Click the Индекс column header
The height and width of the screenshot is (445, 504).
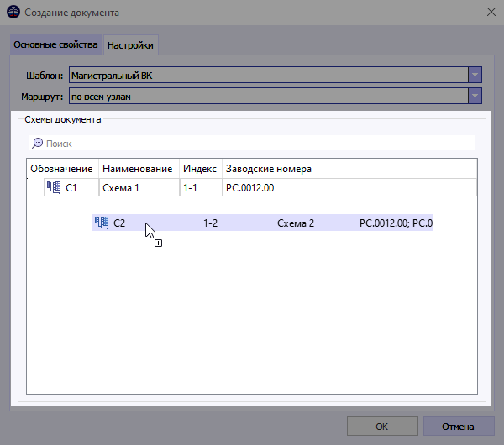(201, 169)
